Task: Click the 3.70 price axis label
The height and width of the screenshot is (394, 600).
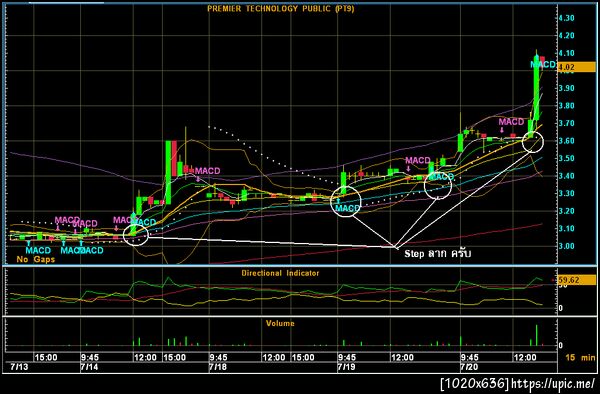Action: click(566, 123)
